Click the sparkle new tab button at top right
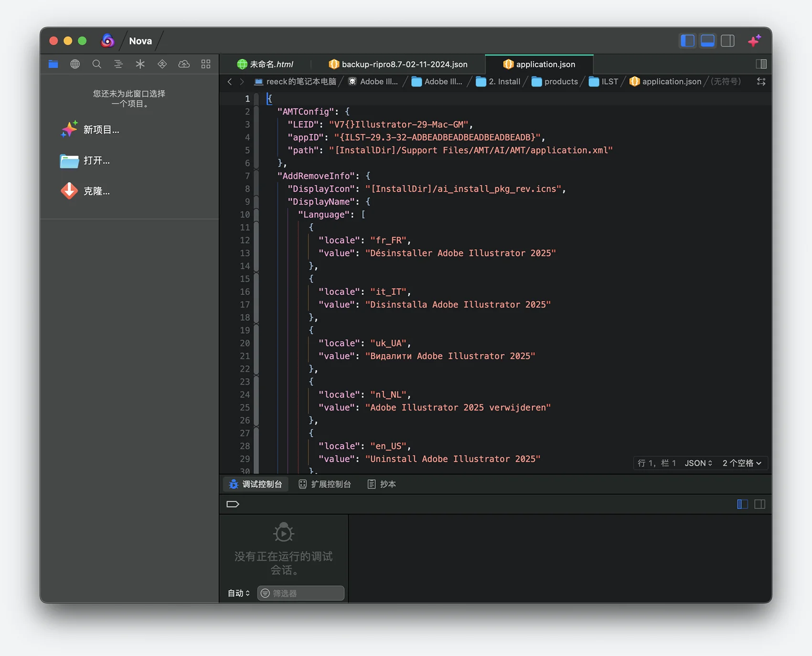 755,41
